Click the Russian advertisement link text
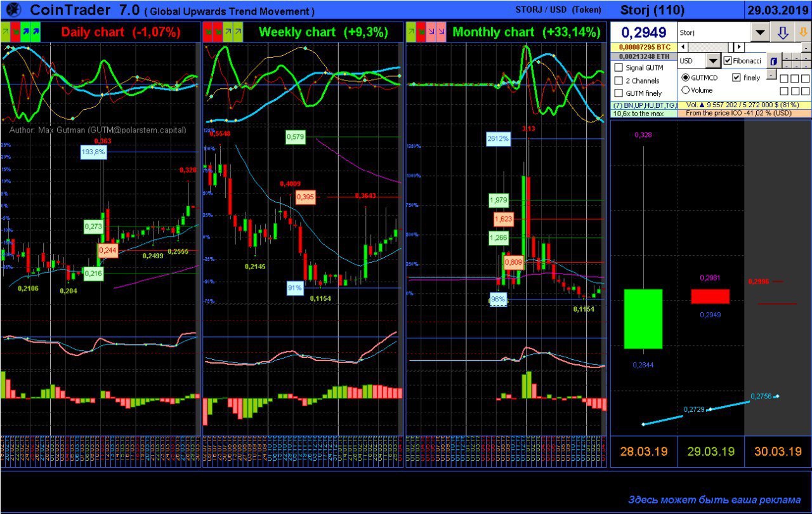 [714, 499]
